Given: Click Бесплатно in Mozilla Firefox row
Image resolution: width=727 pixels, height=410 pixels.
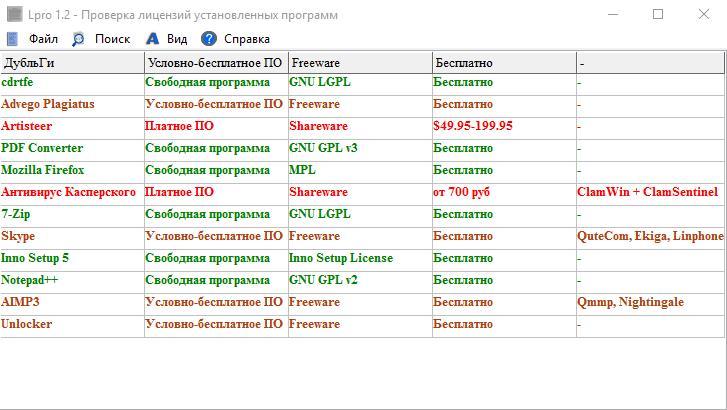Looking at the screenshot, I should tap(463, 170).
